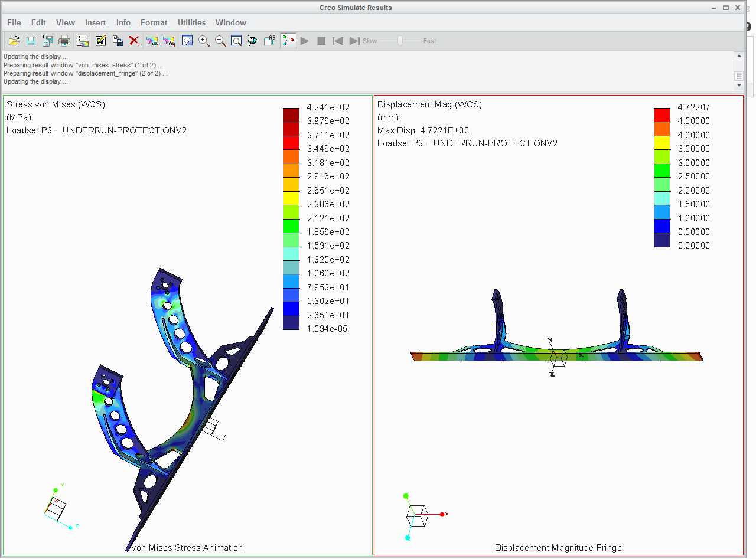Refit the model to window

236,41
